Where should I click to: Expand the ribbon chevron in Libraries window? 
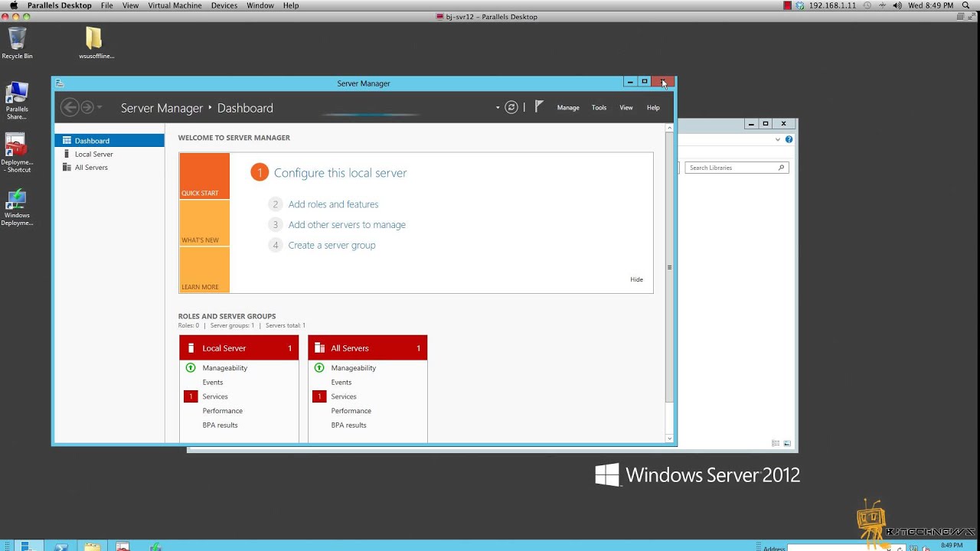(x=778, y=139)
